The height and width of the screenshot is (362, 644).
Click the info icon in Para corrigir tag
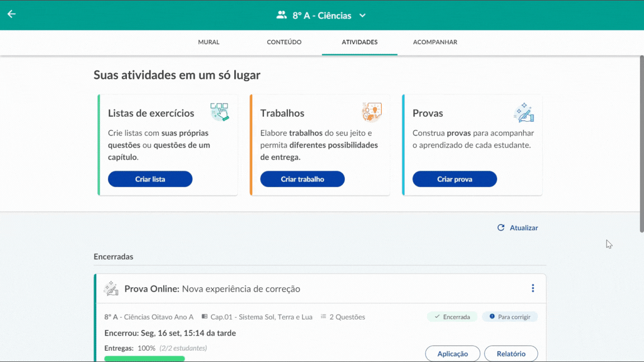(x=491, y=317)
